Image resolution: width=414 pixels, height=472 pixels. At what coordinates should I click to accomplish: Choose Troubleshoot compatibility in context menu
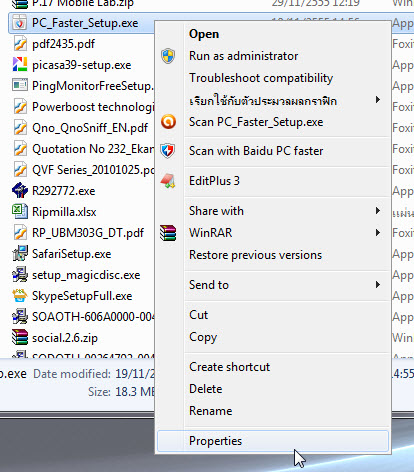261,78
